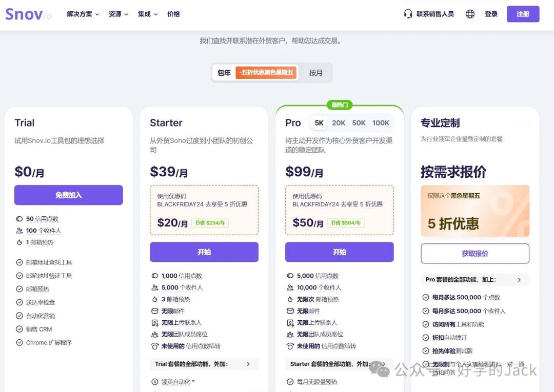Click Starter 无限上传联系人 icon
The width and height of the screenshot is (554, 392).
coord(155,322)
